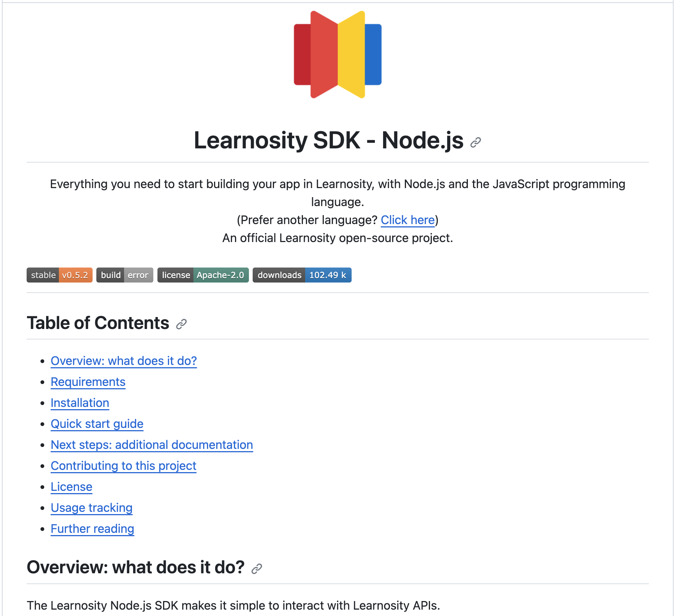Follow the 'Click here' language link
Viewport: 677px width, 616px height.
tap(407, 220)
